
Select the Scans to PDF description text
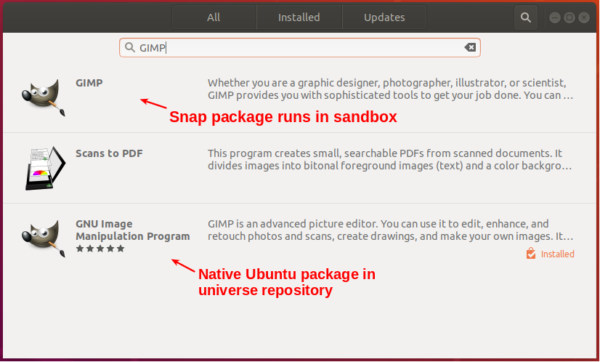pos(390,160)
